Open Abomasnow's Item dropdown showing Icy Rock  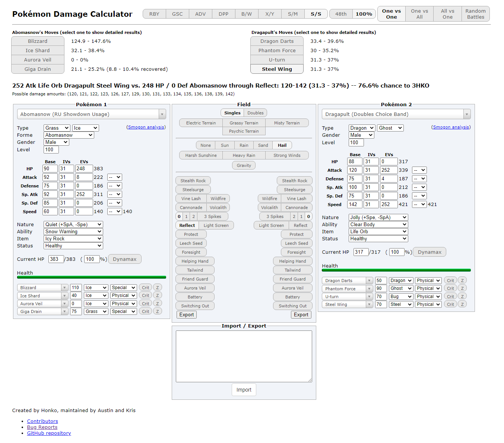pyautogui.click(x=73, y=239)
